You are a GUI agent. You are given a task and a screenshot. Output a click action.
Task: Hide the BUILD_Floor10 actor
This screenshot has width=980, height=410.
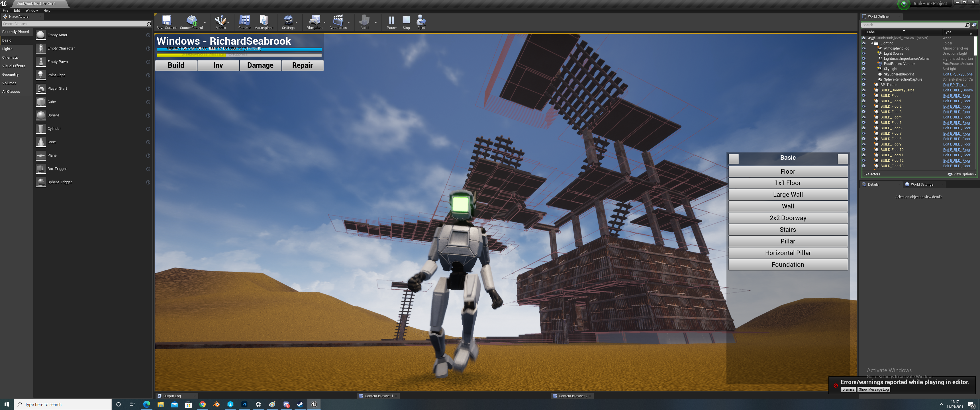click(863, 149)
